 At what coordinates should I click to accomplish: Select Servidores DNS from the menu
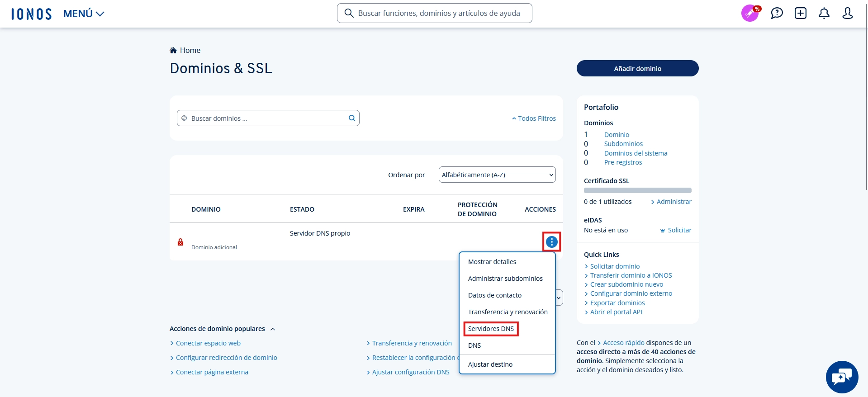click(x=491, y=329)
